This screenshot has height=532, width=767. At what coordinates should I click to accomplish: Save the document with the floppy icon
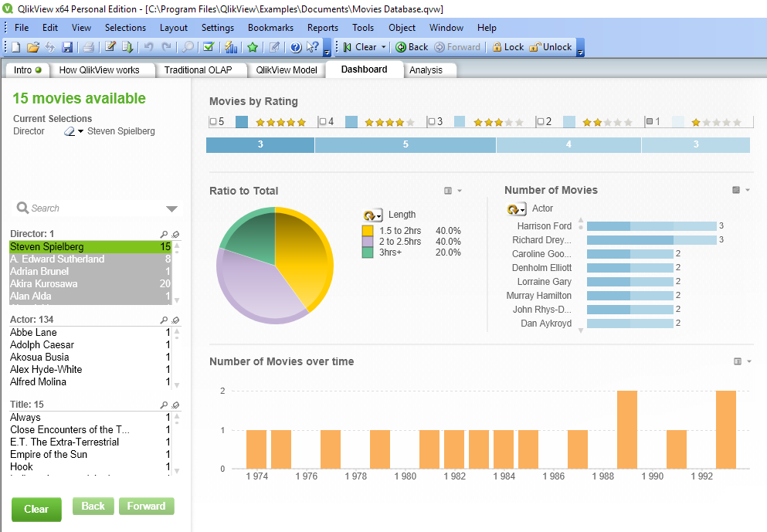click(67, 47)
